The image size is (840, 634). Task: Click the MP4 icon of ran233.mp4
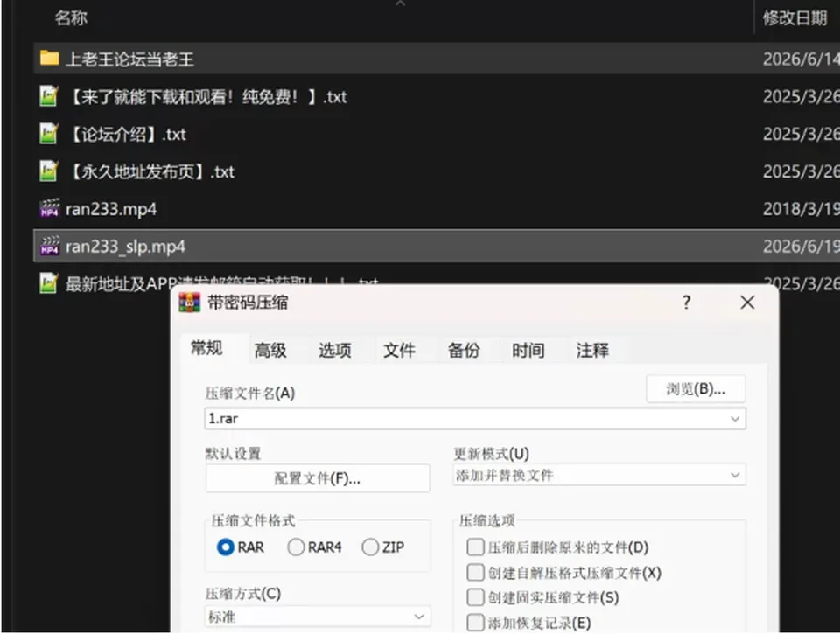pos(49,208)
